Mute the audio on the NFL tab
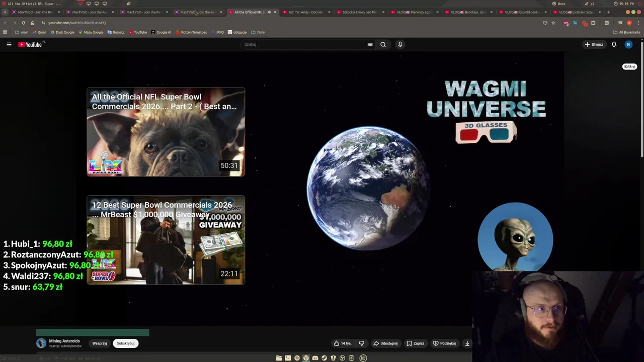Image resolution: width=644 pixels, height=362 pixels. click(x=269, y=12)
